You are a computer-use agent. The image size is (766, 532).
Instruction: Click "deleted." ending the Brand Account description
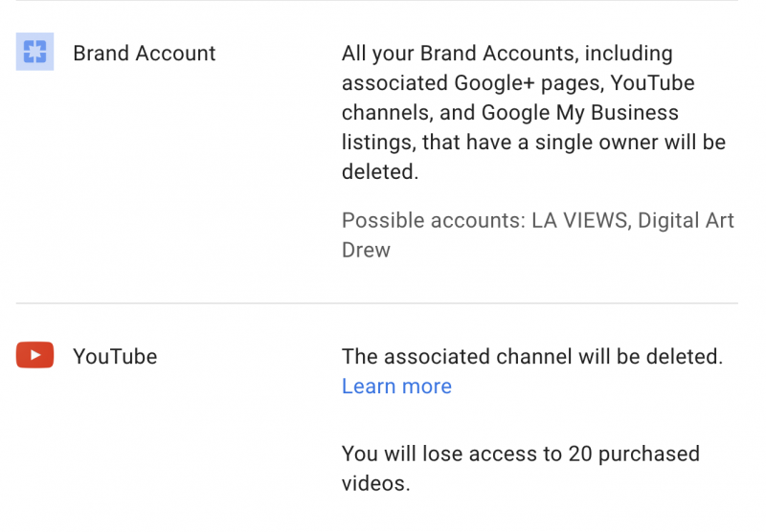(x=380, y=172)
